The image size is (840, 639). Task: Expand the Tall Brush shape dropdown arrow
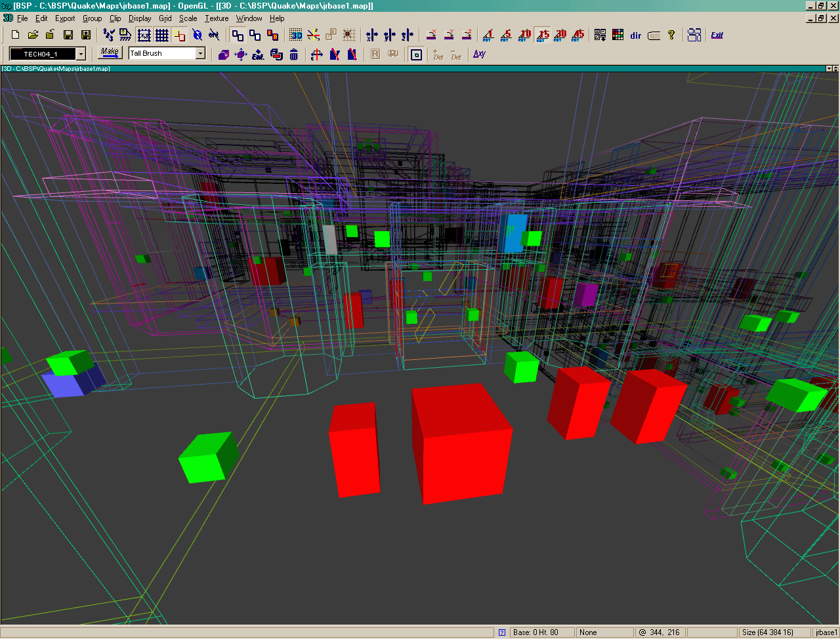pyautogui.click(x=201, y=54)
